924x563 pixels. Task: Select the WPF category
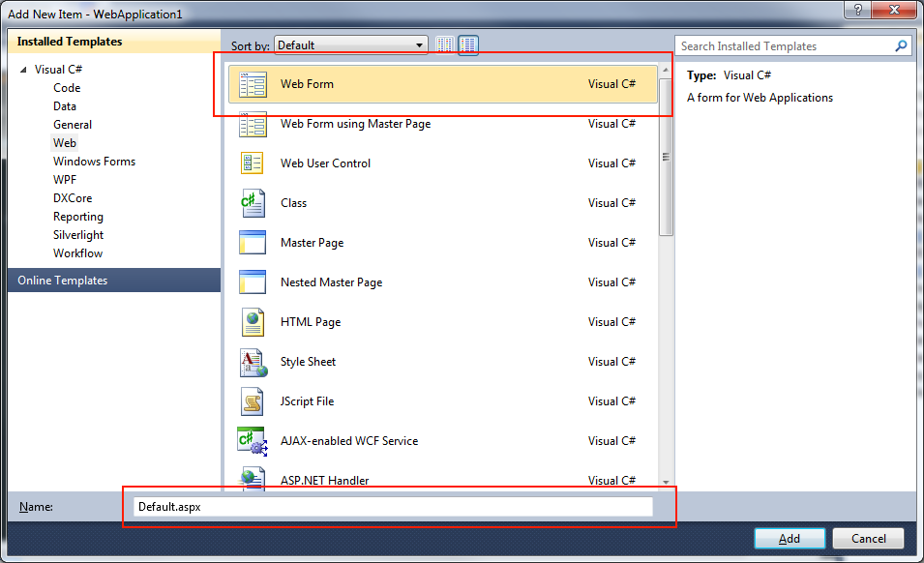click(65, 180)
